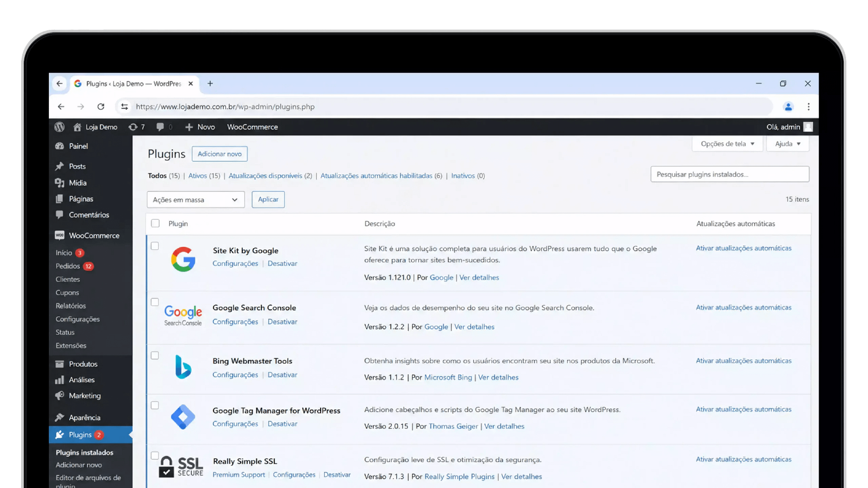View details for Bing Webmaster Tools
Viewport: 868px width, 488px height.
tap(498, 377)
